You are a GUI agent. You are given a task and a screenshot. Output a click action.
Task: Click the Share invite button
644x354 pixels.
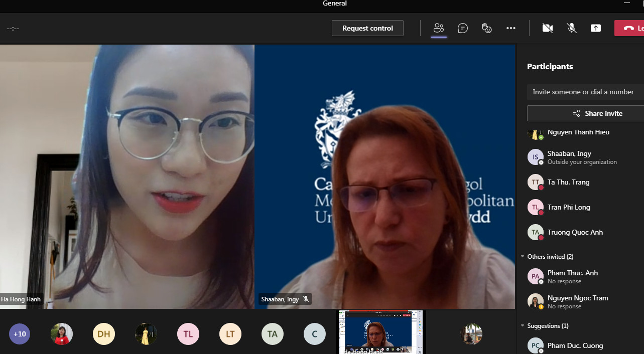(x=585, y=113)
